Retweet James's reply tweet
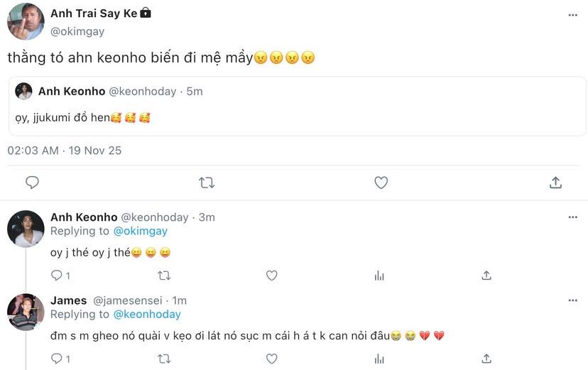Image resolution: width=588 pixels, height=370 pixels. (x=164, y=359)
